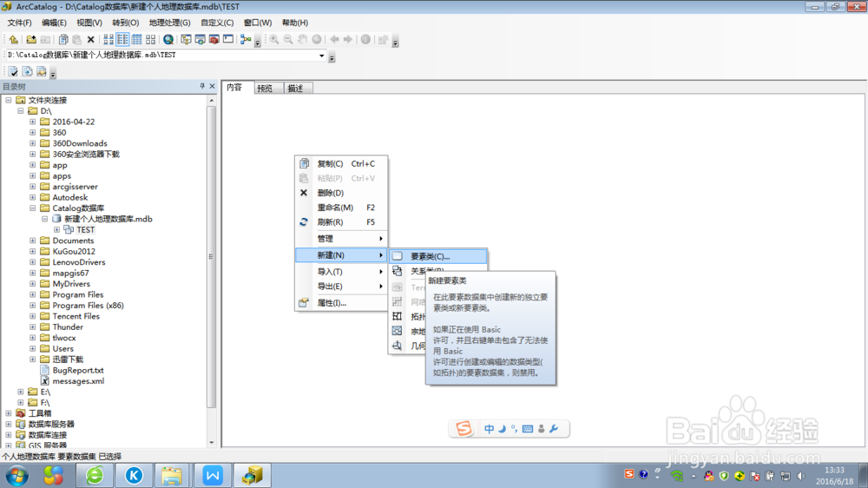Select TEST dataset in catalog tree
This screenshot has height=488, width=868.
coord(85,230)
